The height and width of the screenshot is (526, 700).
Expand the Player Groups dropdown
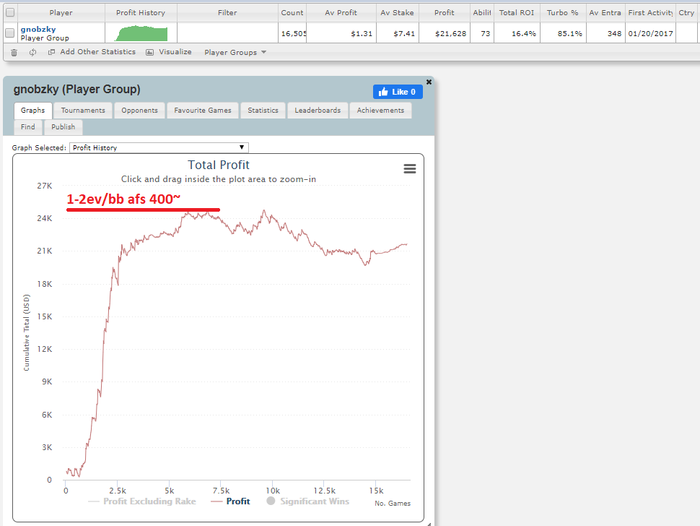[235, 52]
